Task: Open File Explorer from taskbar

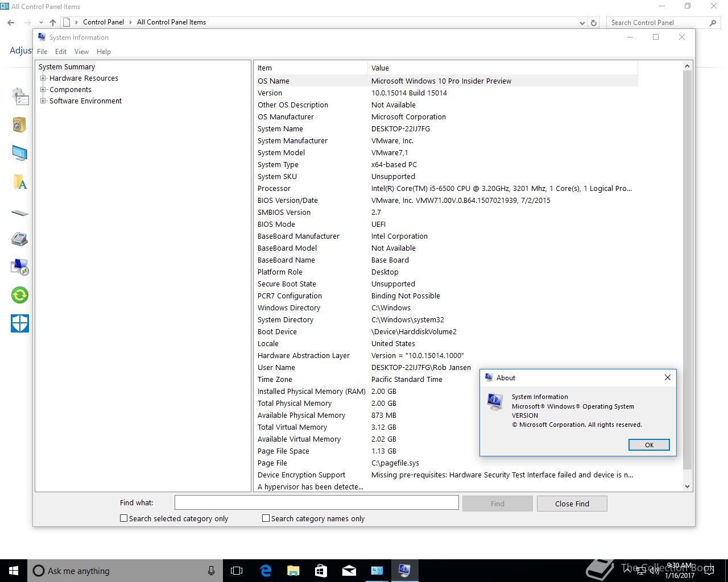Action: coord(293,571)
